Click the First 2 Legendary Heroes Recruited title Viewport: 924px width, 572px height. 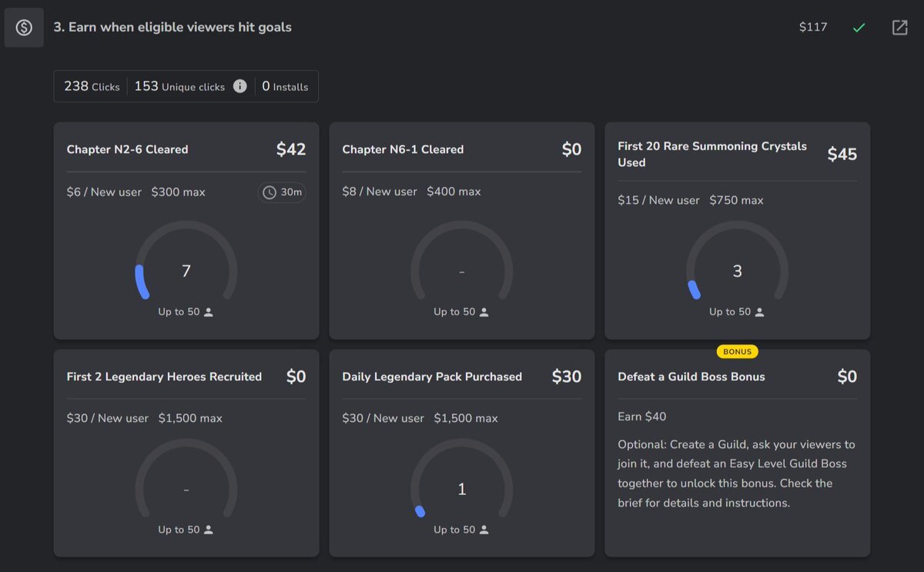coord(164,376)
